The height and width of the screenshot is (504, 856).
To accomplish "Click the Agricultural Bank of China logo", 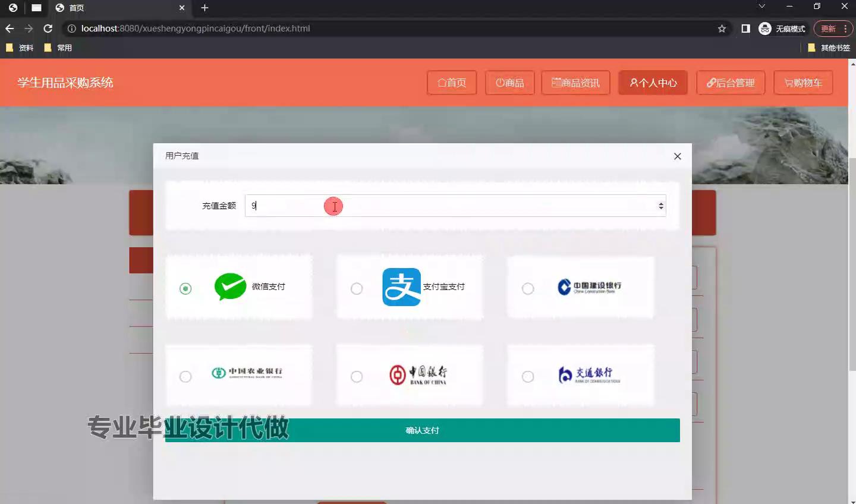I will 247,373.
